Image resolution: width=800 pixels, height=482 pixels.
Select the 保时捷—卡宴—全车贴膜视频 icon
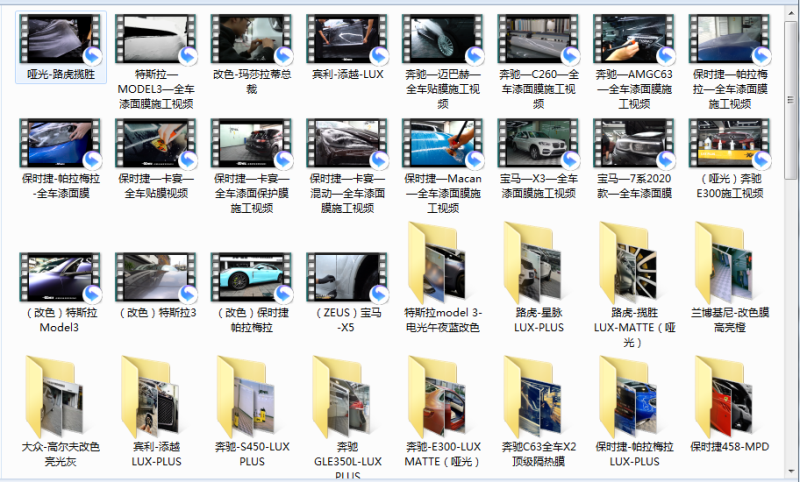[x=156, y=144]
